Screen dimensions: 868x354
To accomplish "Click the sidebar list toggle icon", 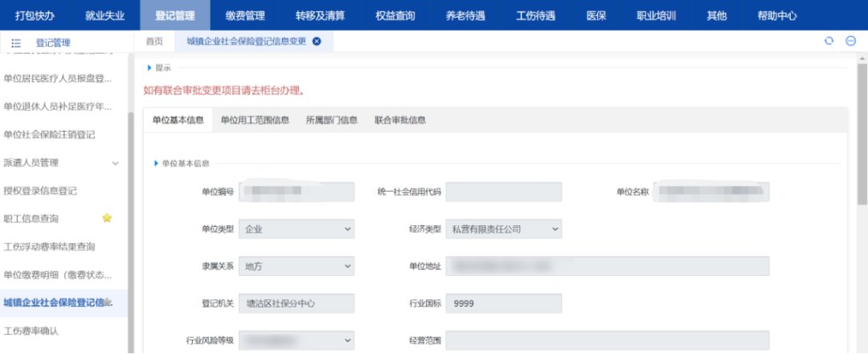I will pos(16,43).
